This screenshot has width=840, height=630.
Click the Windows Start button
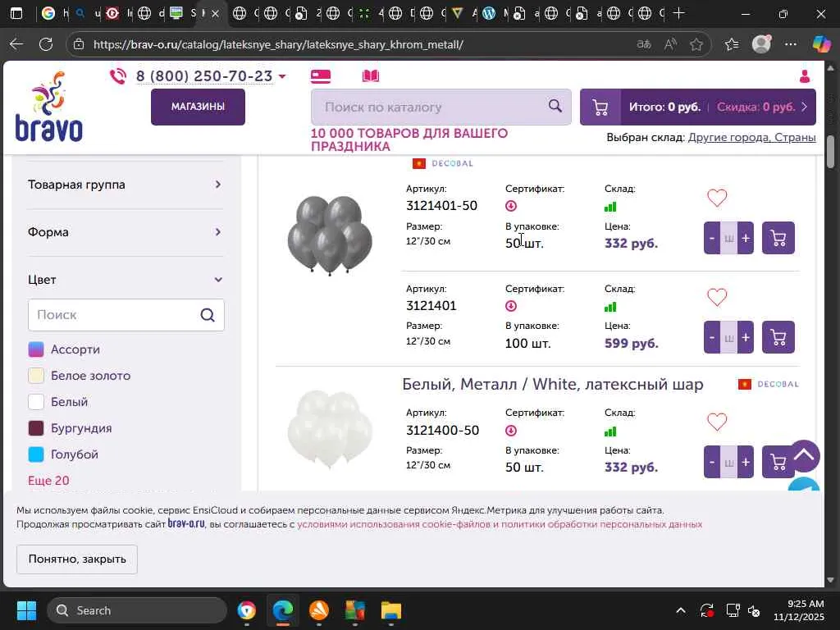(x=26, y=610)
